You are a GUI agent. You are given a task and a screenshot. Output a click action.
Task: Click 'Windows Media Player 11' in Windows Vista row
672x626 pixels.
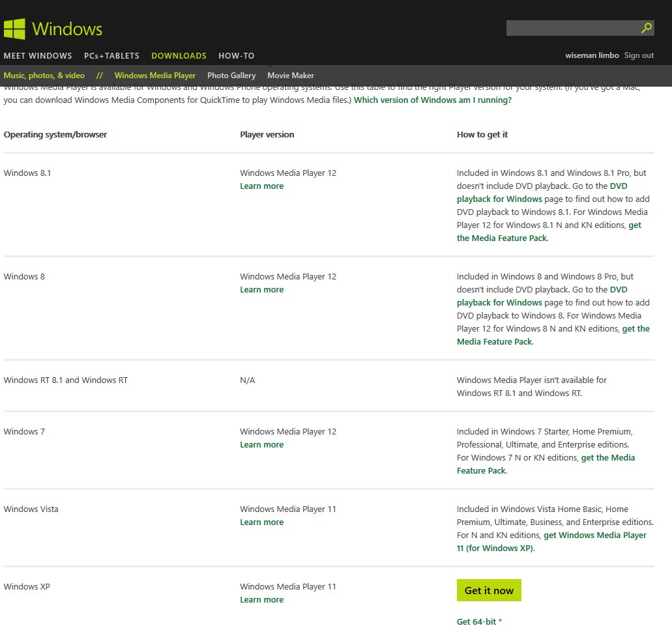coord(288,509)
